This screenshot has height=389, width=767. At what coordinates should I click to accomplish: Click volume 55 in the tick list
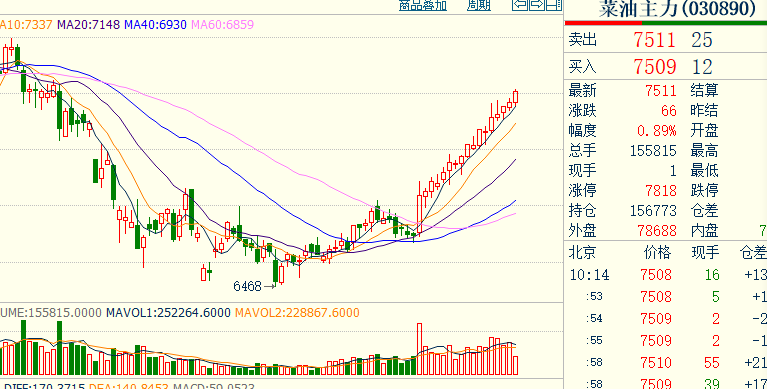[x=712, y=363]
